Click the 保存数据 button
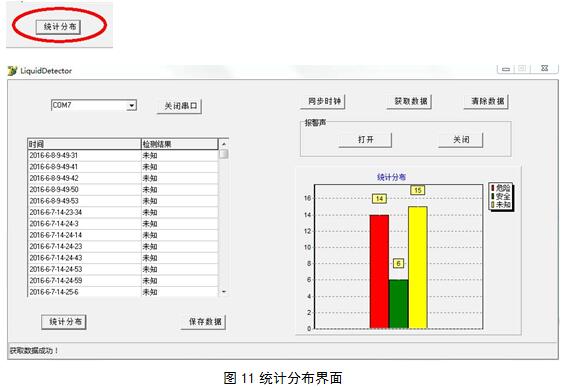The width and height of the screenshot is (564, 387). [x=204, y=322]
